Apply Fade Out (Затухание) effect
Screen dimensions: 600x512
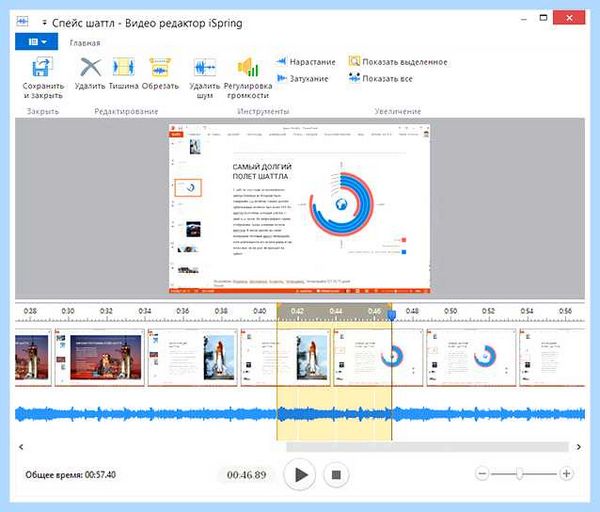click(x=302, y=78)
